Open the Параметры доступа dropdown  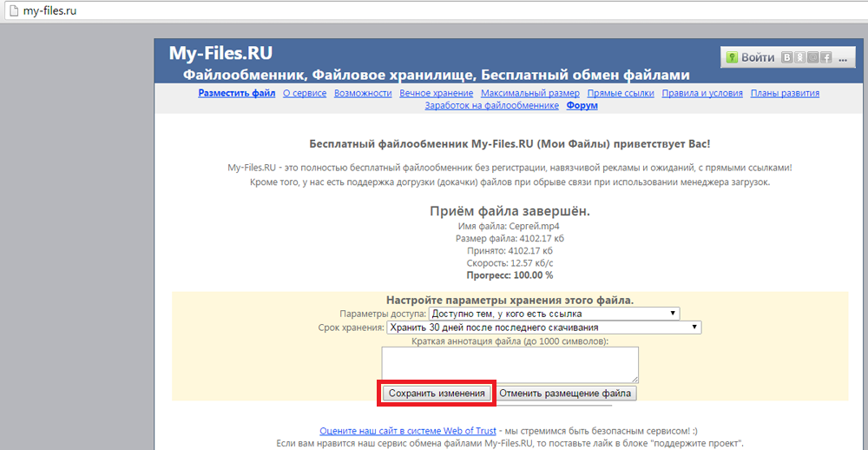555,314
